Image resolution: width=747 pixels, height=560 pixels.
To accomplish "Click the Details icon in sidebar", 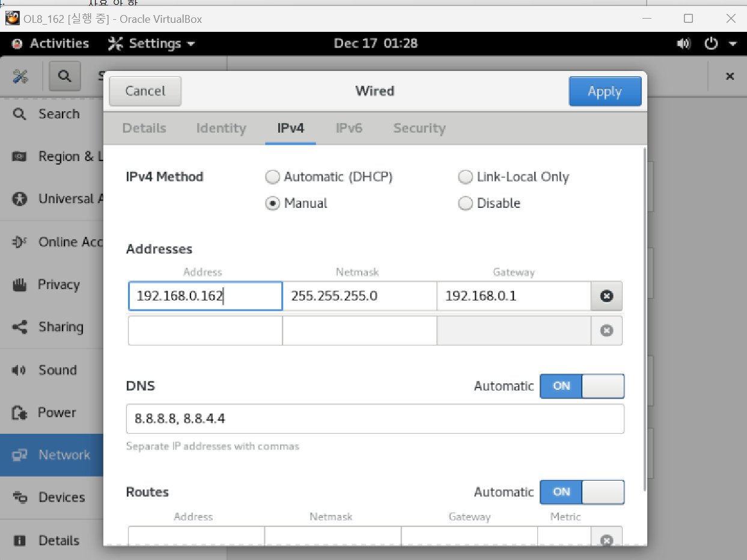I will (x=20, y=540).
